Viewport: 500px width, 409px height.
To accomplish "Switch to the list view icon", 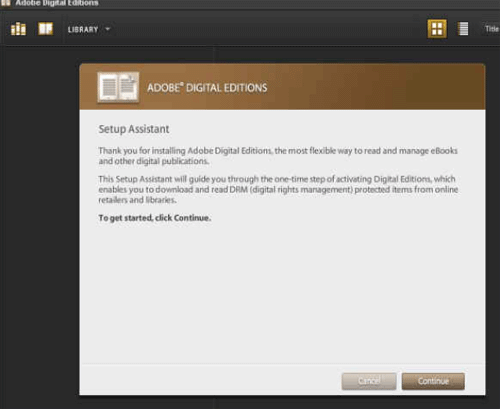I will (x=463, y=29).
